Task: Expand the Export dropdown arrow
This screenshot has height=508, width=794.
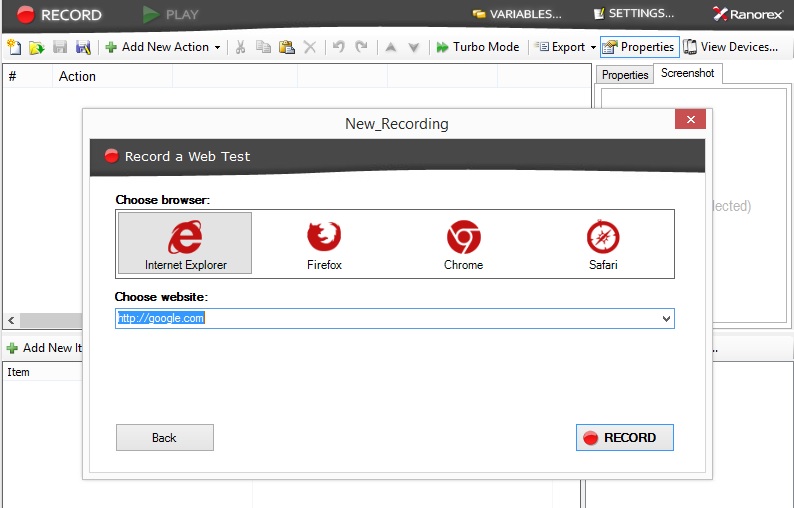Action: coord(593,48)
